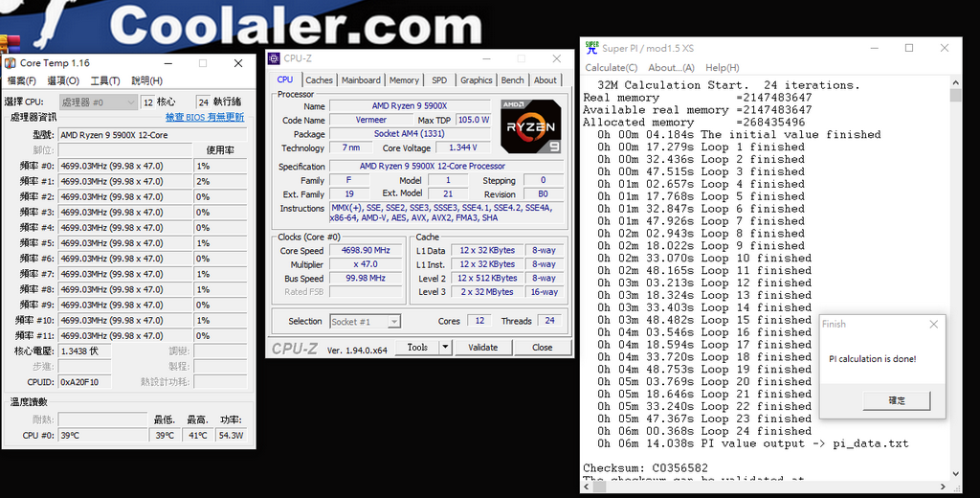Click the Core Speed 4698.90 MHz value
980x498 pixels.
[x=366, y=250]
